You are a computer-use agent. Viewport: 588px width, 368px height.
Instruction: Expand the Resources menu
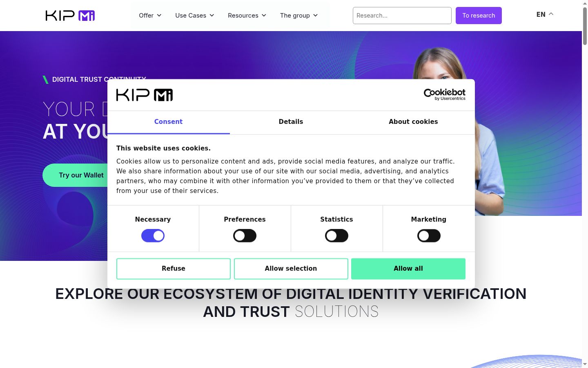[247, 16]
